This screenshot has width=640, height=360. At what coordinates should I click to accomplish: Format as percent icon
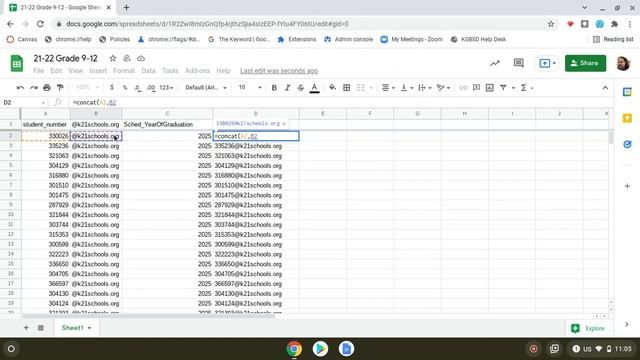click(x=125, y=88)
